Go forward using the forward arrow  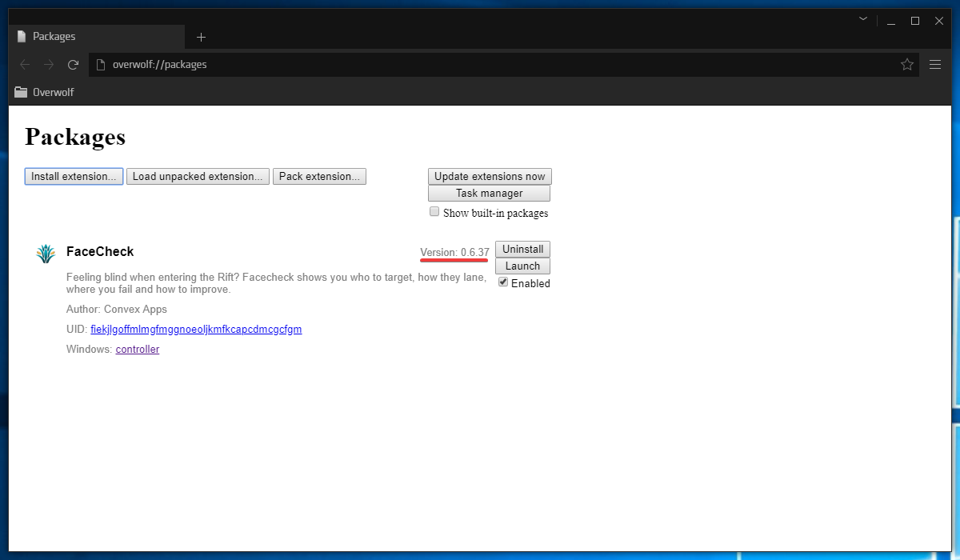point(49,65)
